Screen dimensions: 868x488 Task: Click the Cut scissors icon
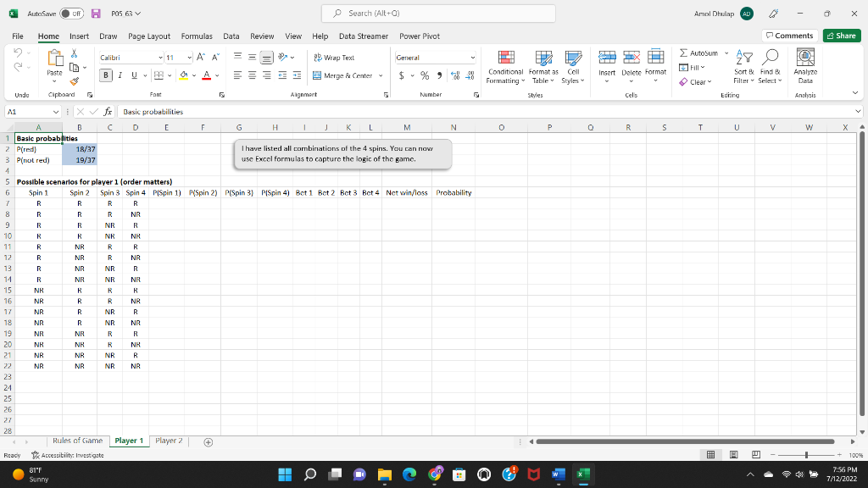(75, 53)
